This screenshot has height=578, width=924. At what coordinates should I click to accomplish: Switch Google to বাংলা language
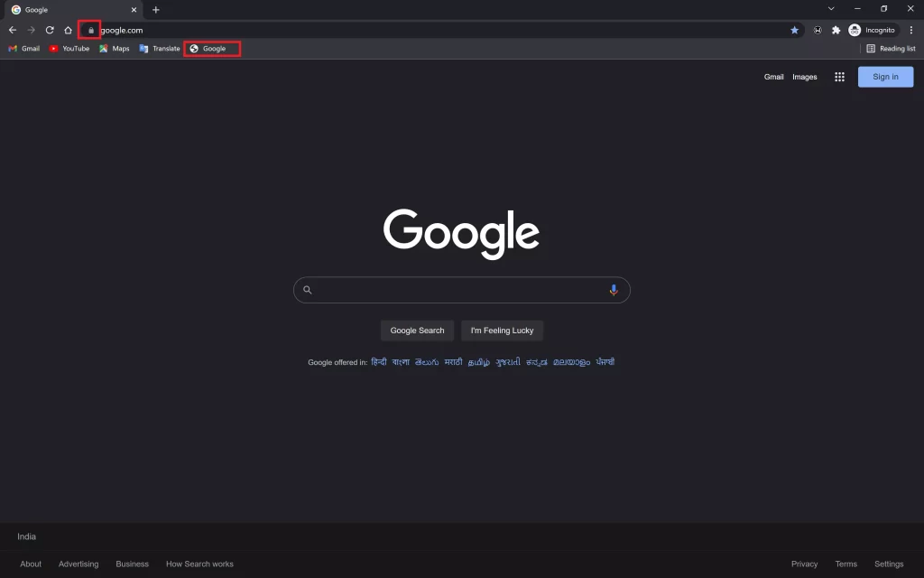pos(401,361)
